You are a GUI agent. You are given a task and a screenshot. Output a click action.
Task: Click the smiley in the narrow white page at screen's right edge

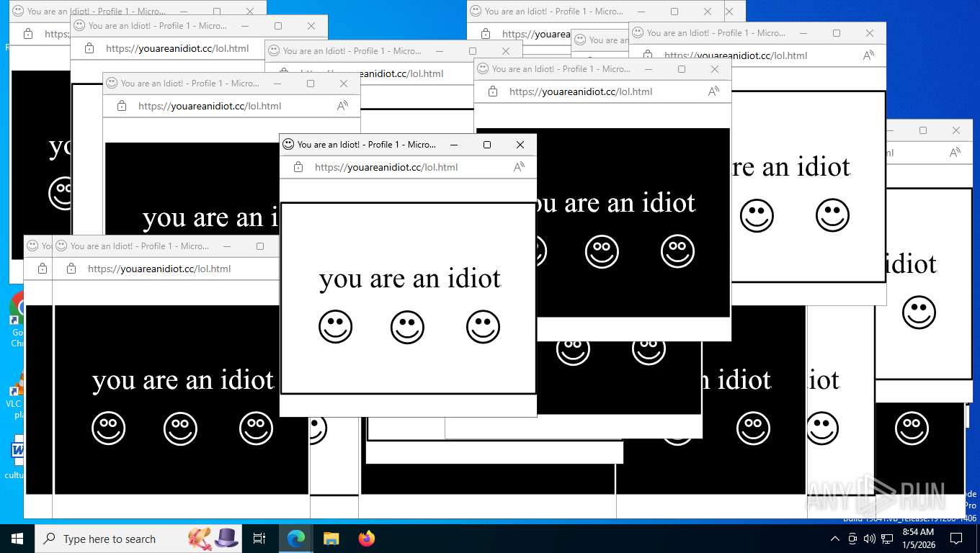[919, 313]
